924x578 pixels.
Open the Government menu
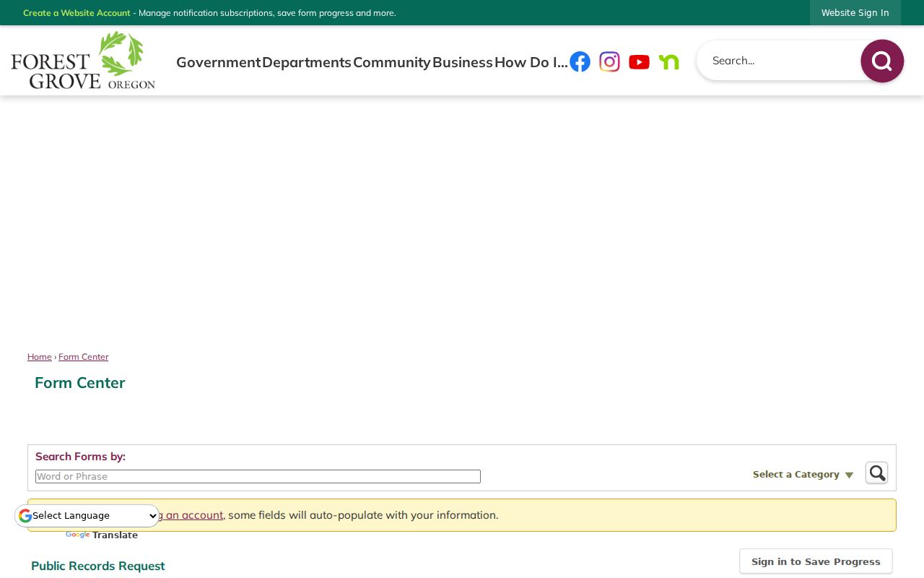pyautogui.click(x=218, y=62)
